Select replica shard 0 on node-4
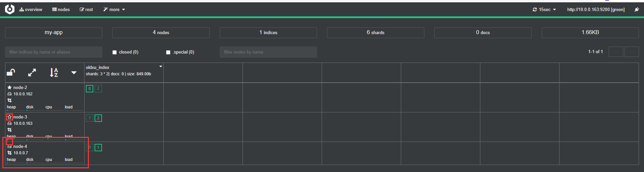644x172 pixels. point(90,148)
